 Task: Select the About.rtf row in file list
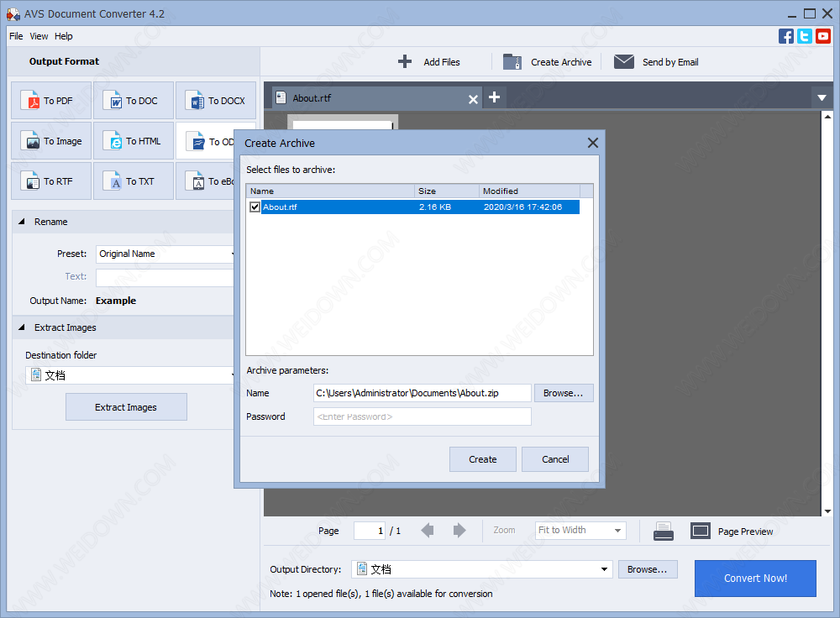click(413, 207)
